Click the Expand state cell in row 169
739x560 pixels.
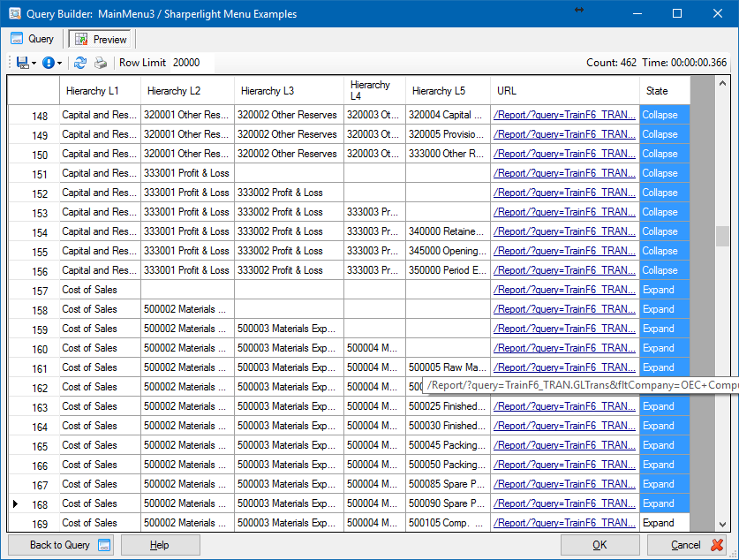coord(665,523)
